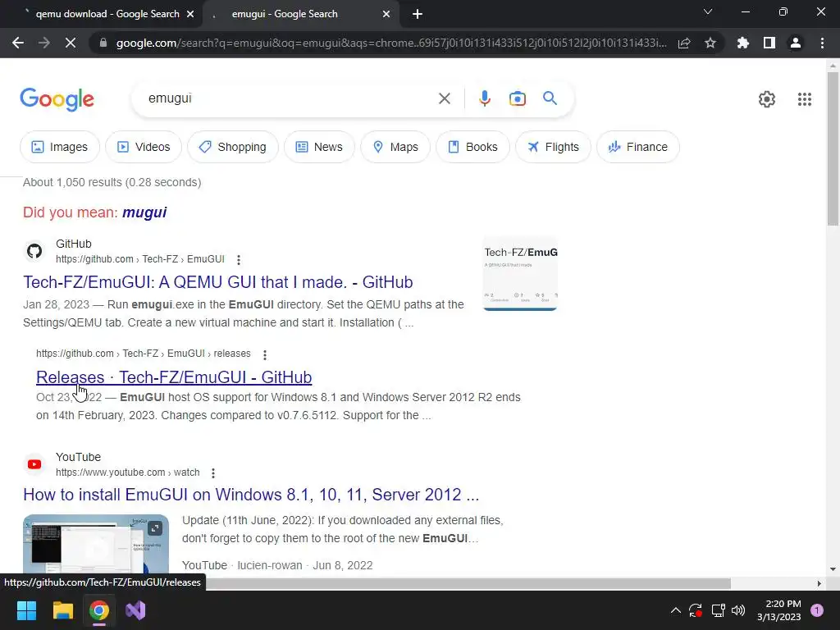Filter results by News
Image resolution: width=840 pixels, height=630 pixels.
coord(319,147)
